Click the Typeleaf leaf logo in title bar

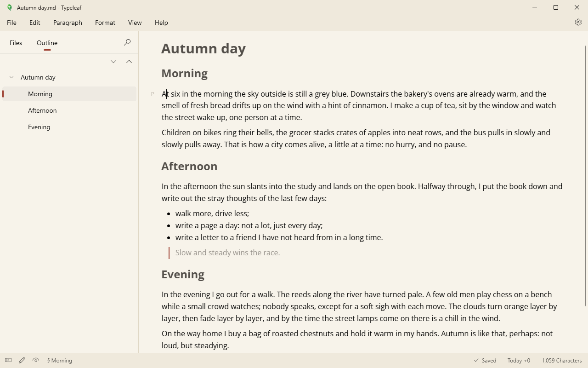click(x=9, y=7)
